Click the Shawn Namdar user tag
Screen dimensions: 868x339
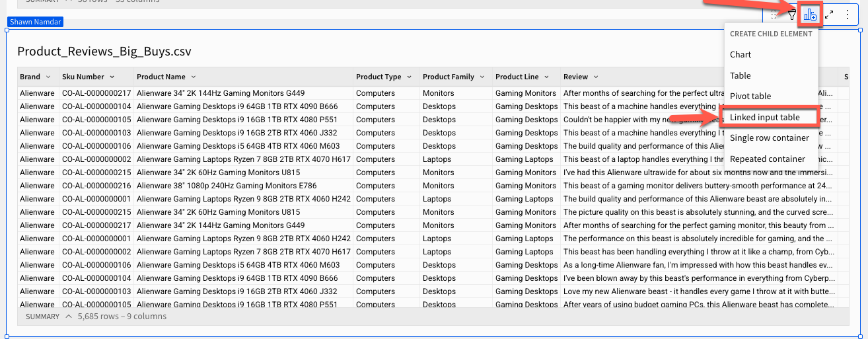click(36, 22)
